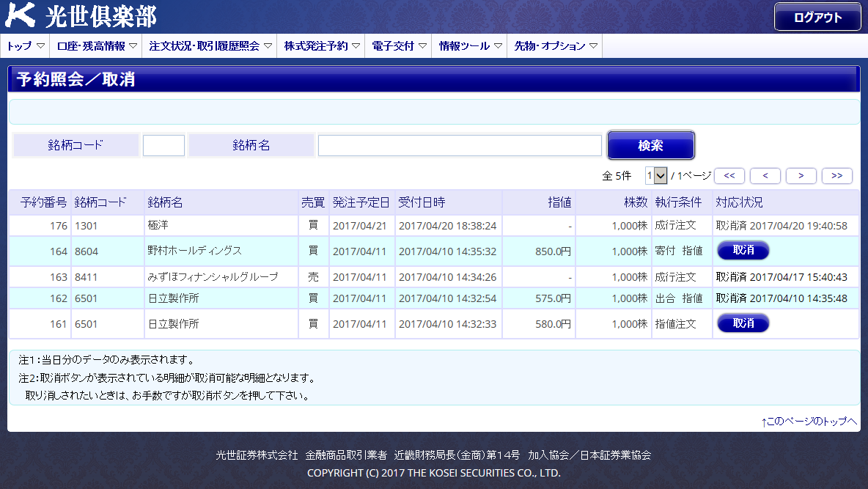Click 取消済 2017/04/17 15:40:43 status
868x489 pixels.
point(781,277)
